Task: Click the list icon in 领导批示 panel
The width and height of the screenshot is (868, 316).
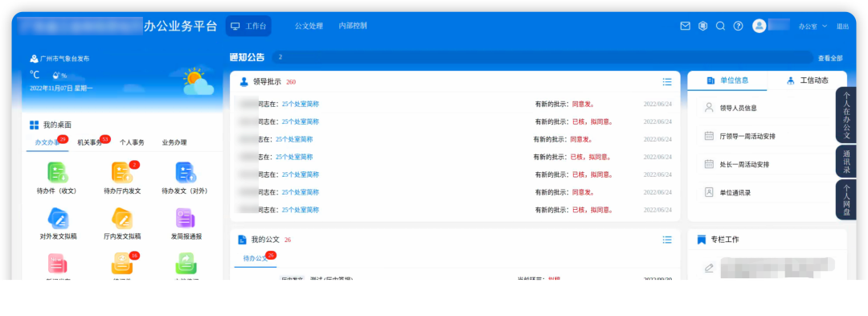Action: click(667, 82)
